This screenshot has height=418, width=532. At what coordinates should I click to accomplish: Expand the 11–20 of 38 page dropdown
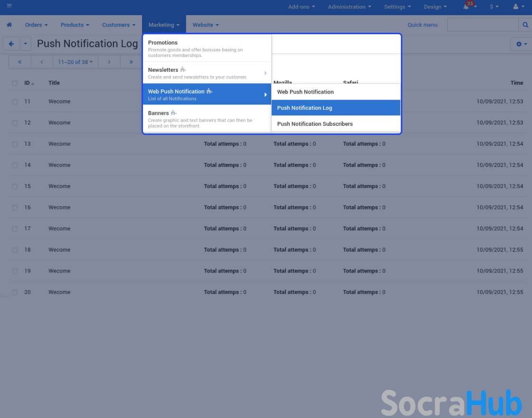(75, 62)
